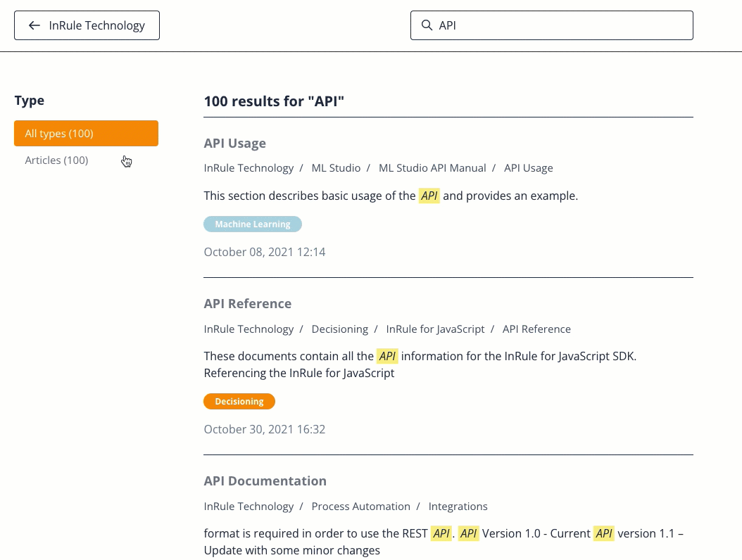The image size is (742, 560).
Task: Go back to InRule Technology button label
Action: click(96, 25)
